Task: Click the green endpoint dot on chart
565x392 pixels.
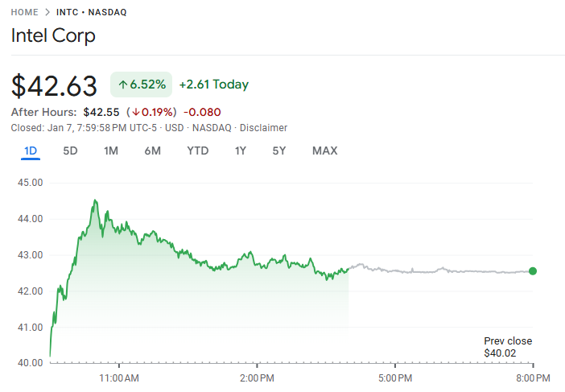Action: (533, 271)
